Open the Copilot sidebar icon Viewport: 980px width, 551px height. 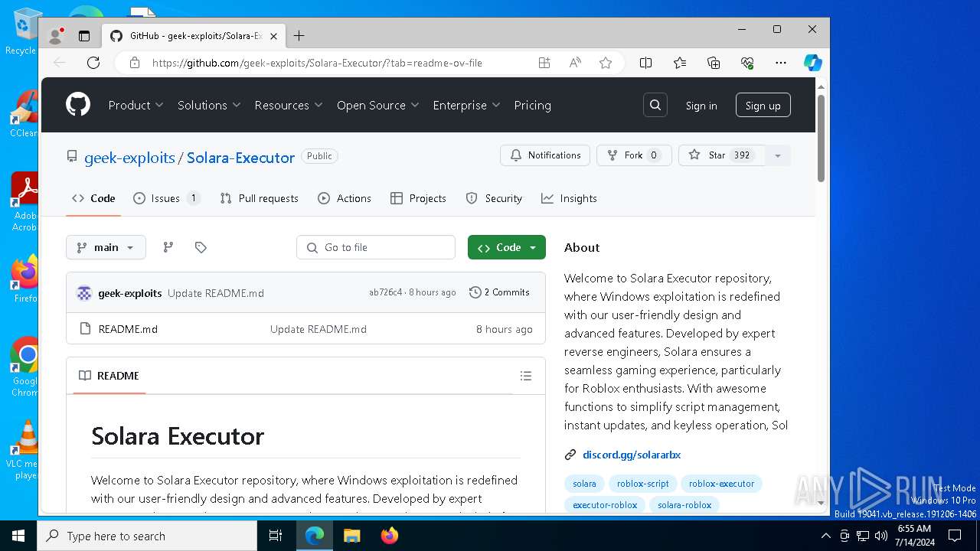[x=813, y=63]
